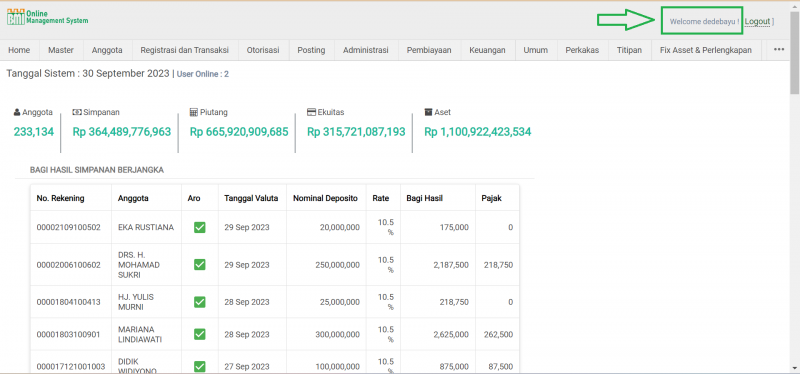This screenshot has height=374, width=800.
Task: Click member name EKA RUSTIANA
Action: tap(146, 228)
